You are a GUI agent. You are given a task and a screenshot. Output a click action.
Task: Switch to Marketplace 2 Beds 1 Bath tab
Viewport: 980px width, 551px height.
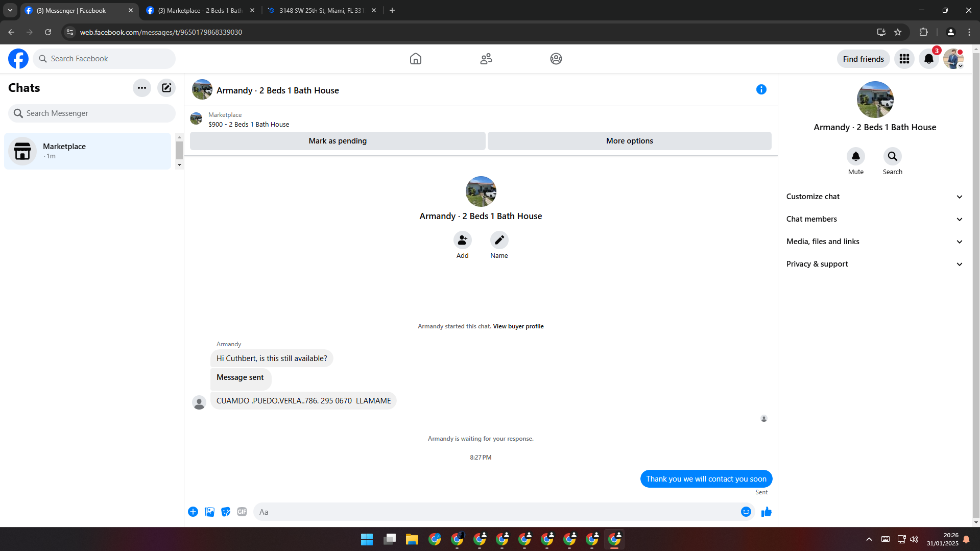tap(200, 10)
